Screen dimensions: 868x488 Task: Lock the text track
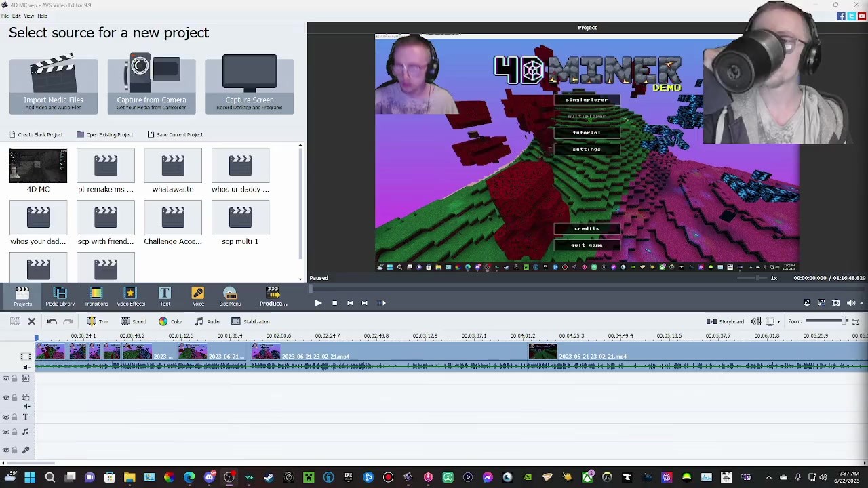click(14, 417)
